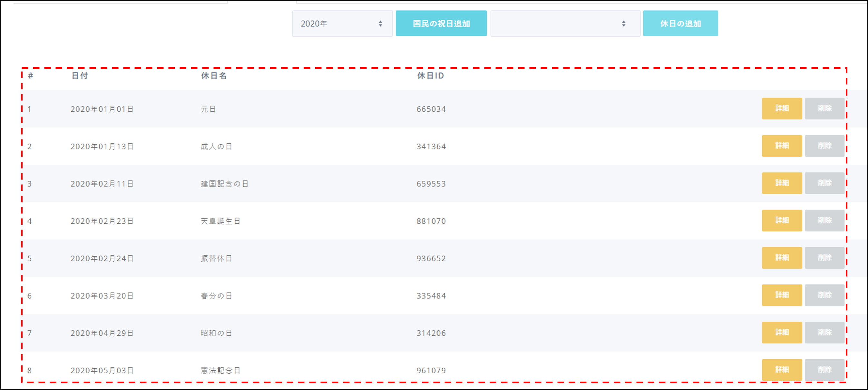The height and width of the screenshot is (390, 868).
Task: Click the 国民の祝日追加 button
Action: [441, 24]
